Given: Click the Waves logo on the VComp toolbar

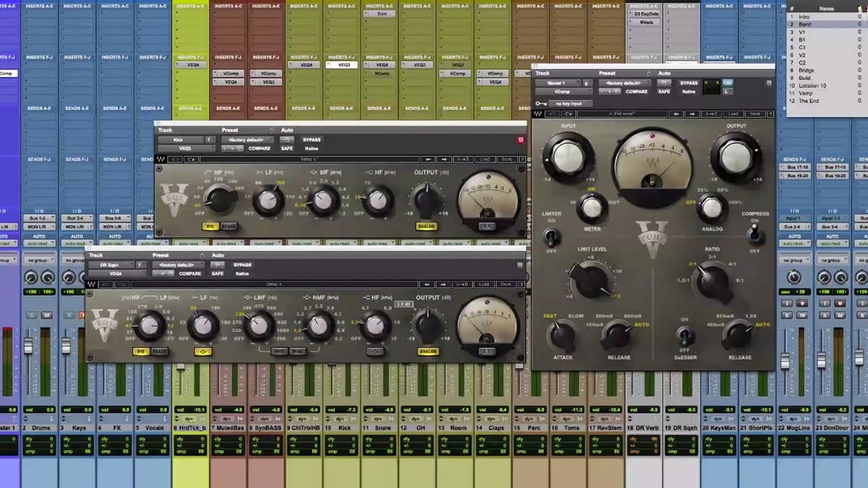Looking at the screenshot, I should [538, 114].
